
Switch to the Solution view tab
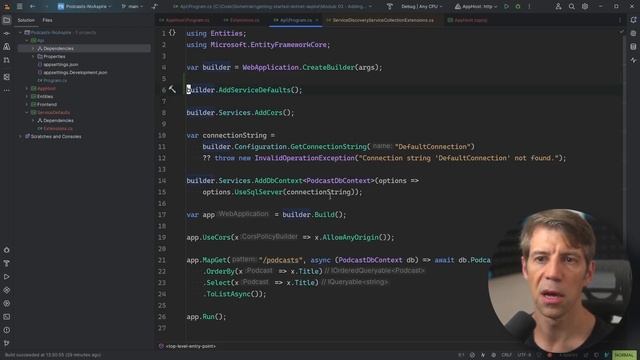click(26, 20)
